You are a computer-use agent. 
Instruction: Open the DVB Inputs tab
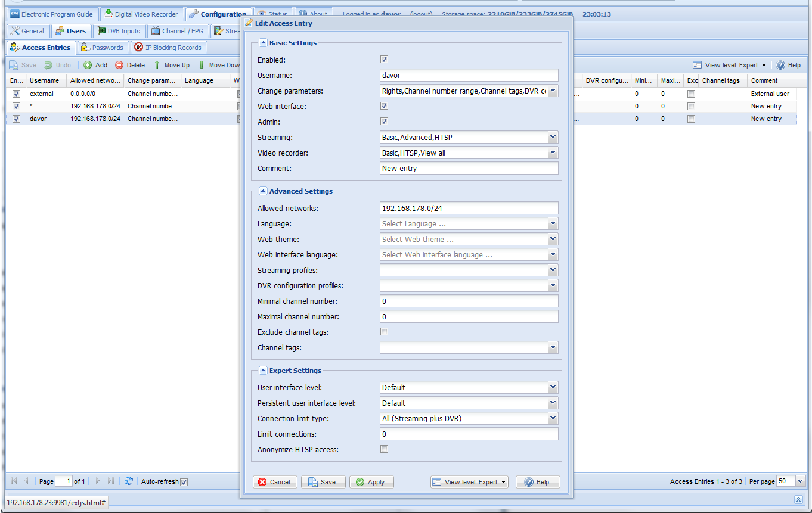[119, 31]
